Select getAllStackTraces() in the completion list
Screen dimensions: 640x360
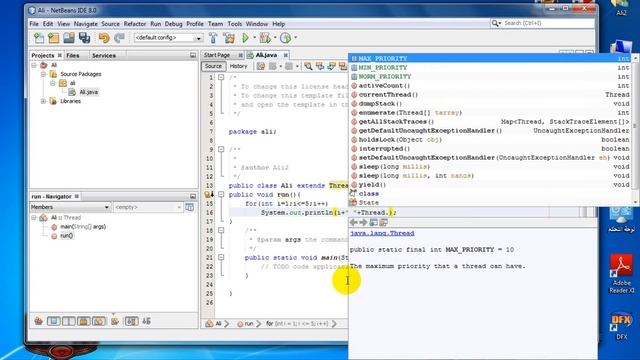[x=491, y=122]
